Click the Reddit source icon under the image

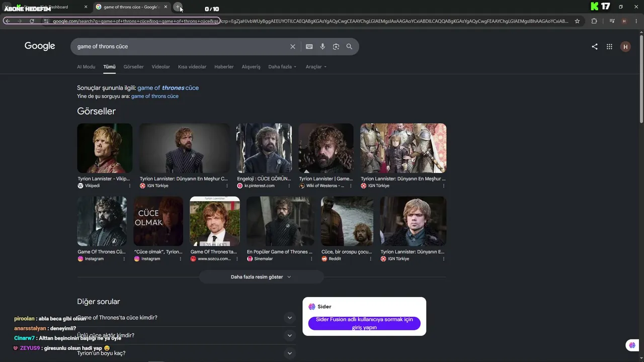(x=324, y=258)
